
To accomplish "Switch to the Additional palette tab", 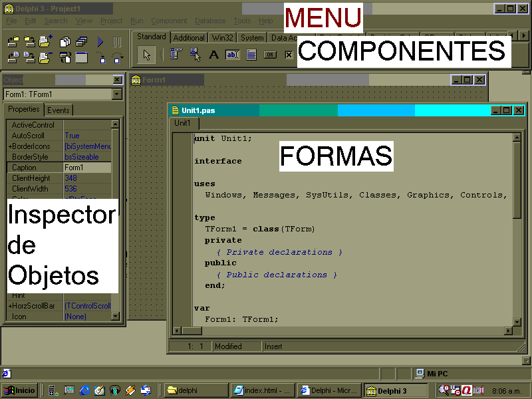I will (189, 38).
